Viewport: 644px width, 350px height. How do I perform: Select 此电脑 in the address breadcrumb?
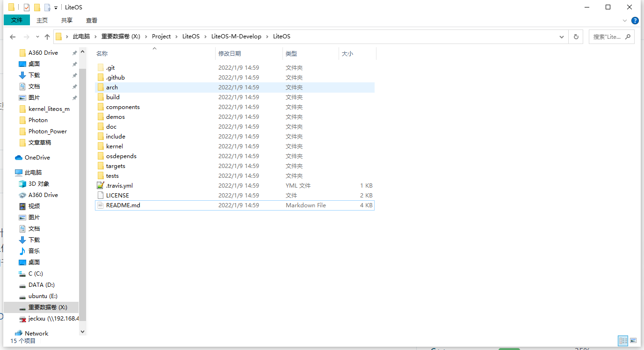[x=81, y=36]
